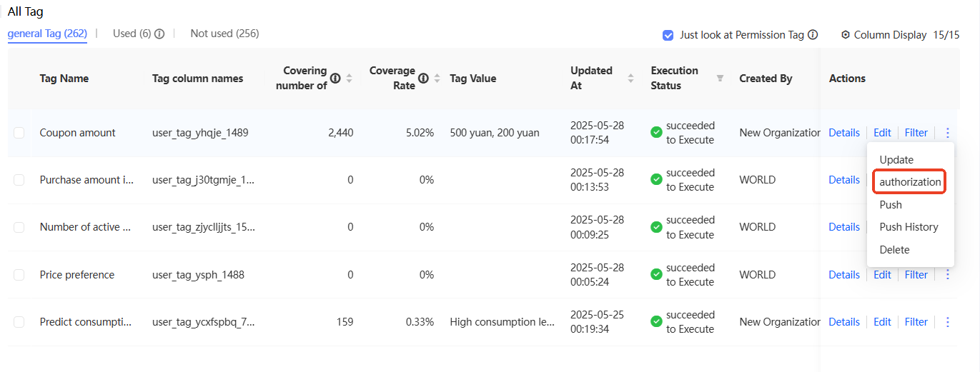The image size is (980, 372).
Task: Select the Coupon amount row checkbox
Action: [19, 133]
